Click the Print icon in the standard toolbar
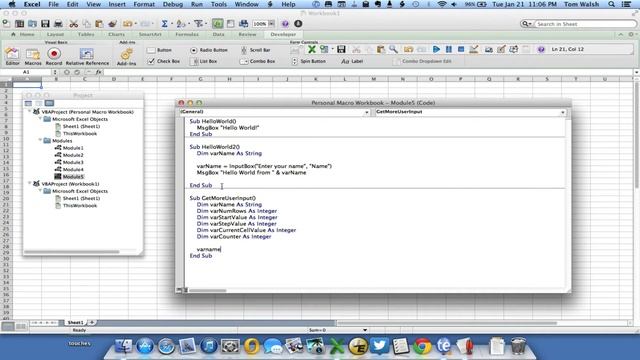The width and height of the screenshot is (640, 360). coord(58,24)
